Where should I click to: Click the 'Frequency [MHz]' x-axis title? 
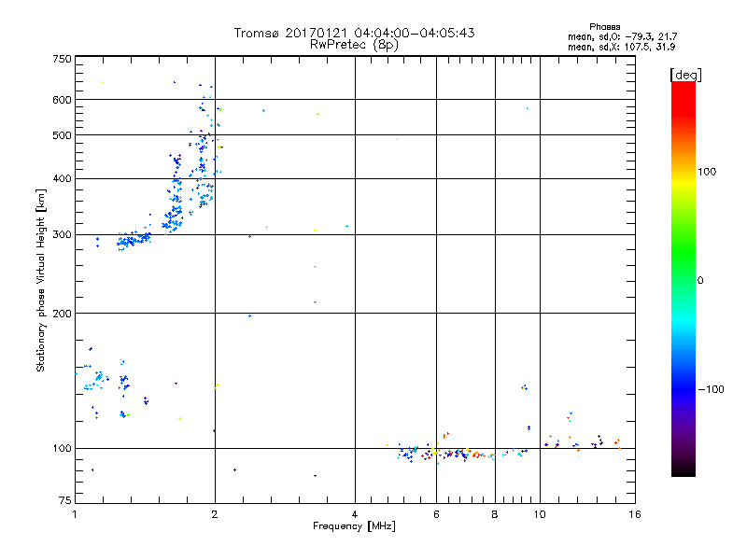[x=354, y=526]
